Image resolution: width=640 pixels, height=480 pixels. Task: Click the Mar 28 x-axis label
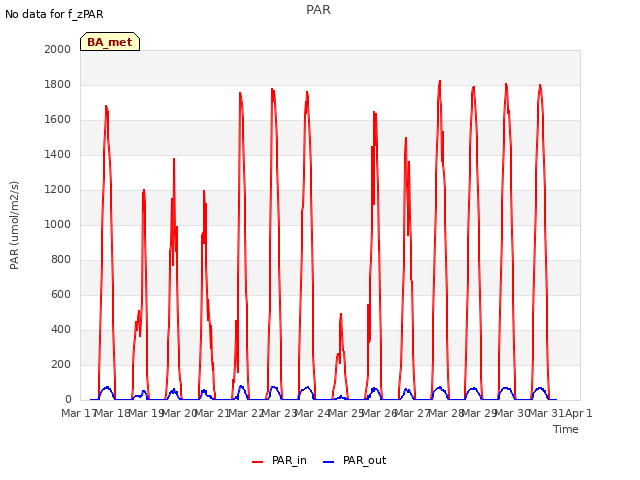pos(446,413)
